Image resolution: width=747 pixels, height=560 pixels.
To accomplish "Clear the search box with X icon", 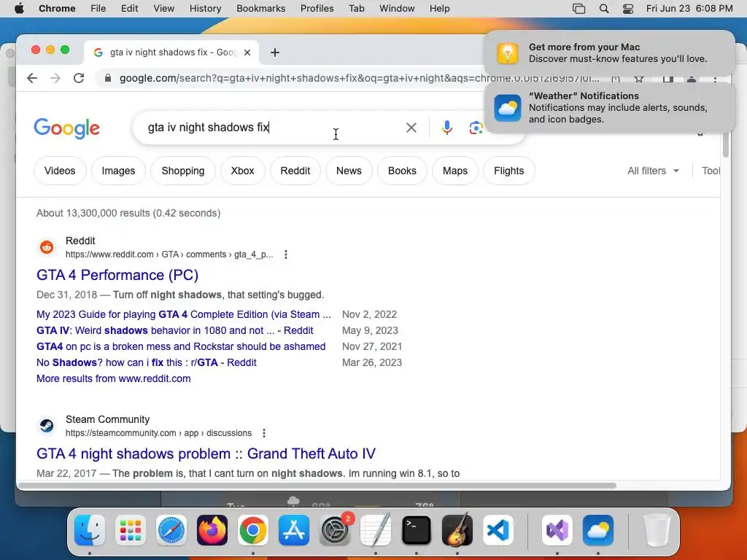I will click(x=411, y=128).
